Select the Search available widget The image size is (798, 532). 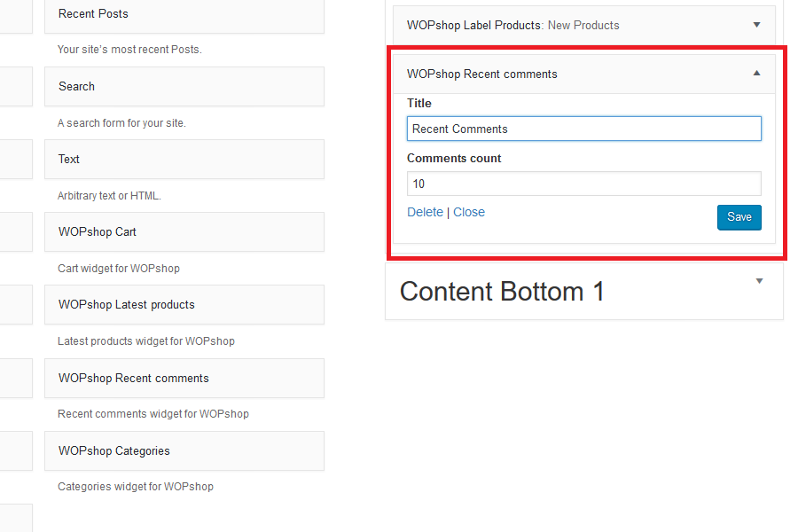tap(184, 86)
